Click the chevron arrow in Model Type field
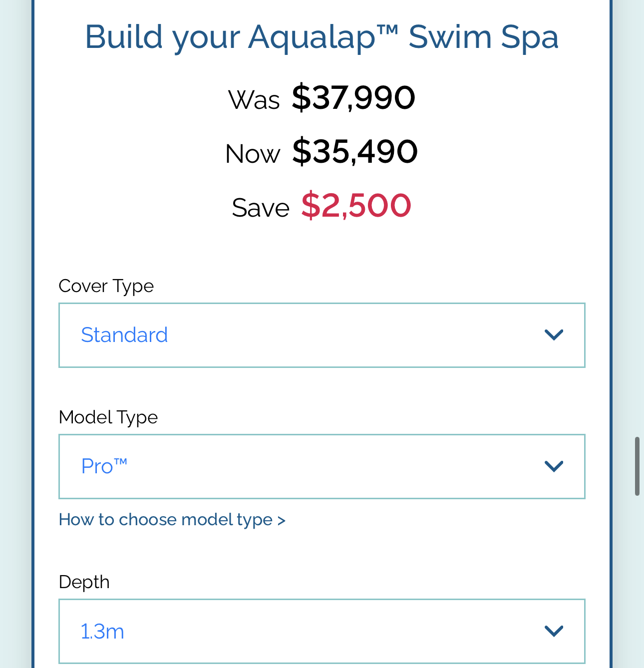644x668 pixels. click(x=554, y=466)
